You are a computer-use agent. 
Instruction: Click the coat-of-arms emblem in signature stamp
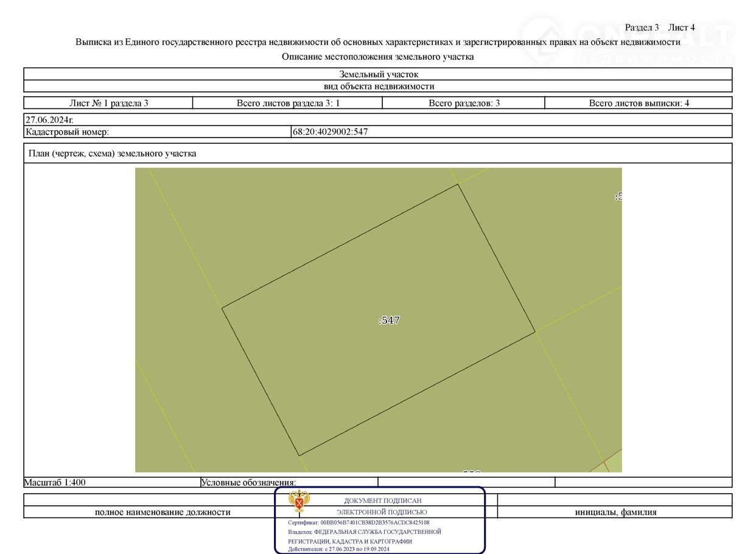click(x=298, y=502)
